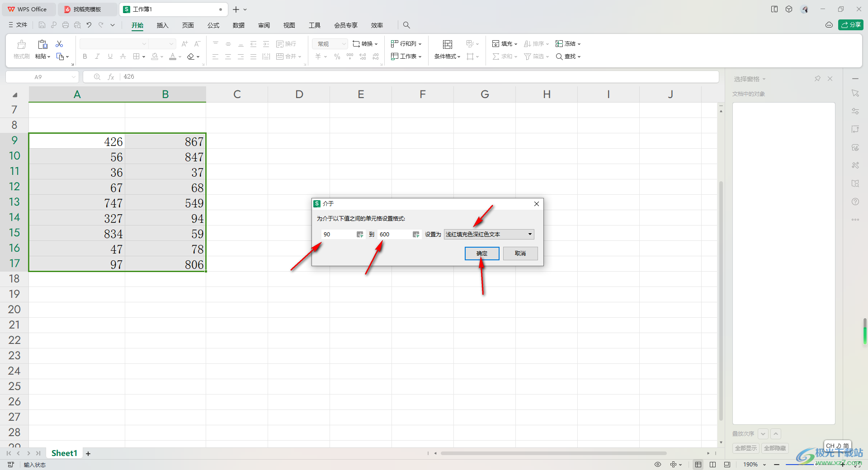This screenshot has height=470, width=868.
Task: Select the Sheet1 sheet tab
Action: (x=64, y=453)
